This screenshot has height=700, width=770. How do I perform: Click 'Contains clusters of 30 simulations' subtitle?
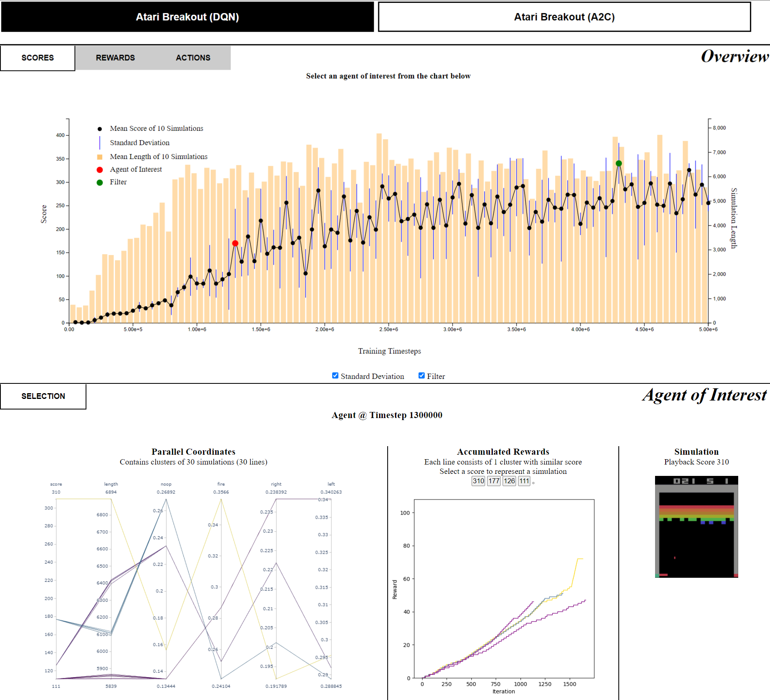click(193, 462)
